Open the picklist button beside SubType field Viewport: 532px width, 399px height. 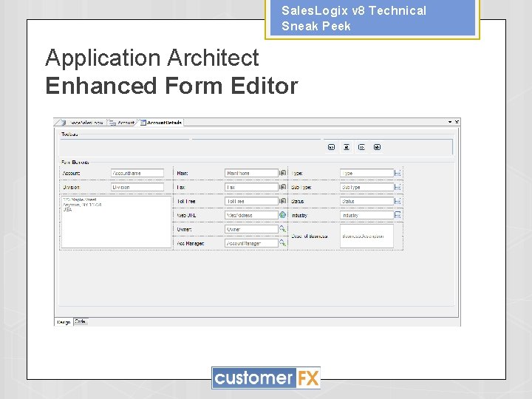(x=398, y=187)
